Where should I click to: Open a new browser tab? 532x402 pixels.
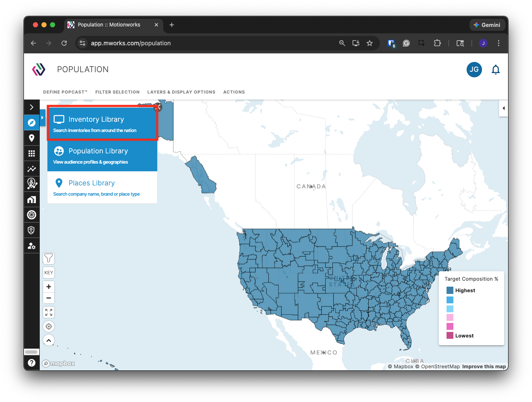click(x=172, y=25)
